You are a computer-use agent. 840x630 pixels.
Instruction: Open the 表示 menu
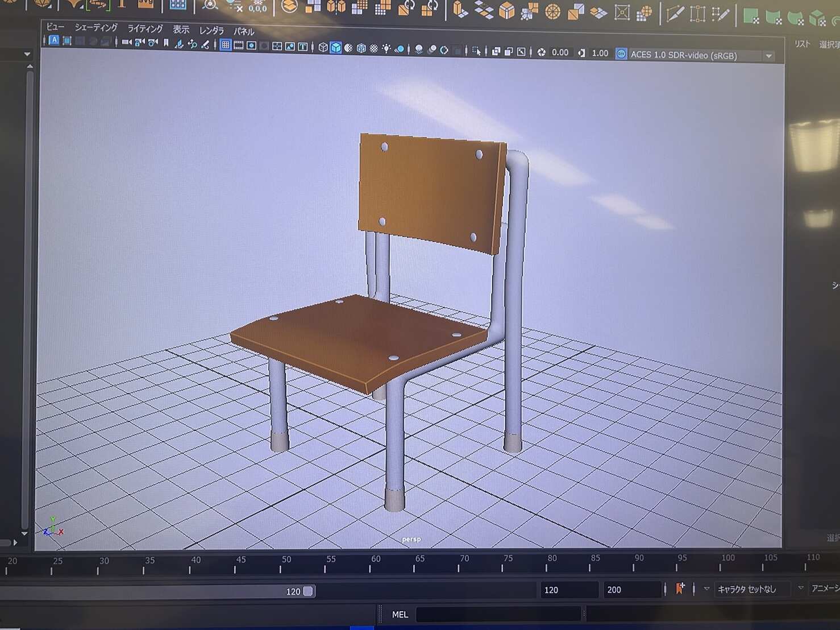point(181,30)
